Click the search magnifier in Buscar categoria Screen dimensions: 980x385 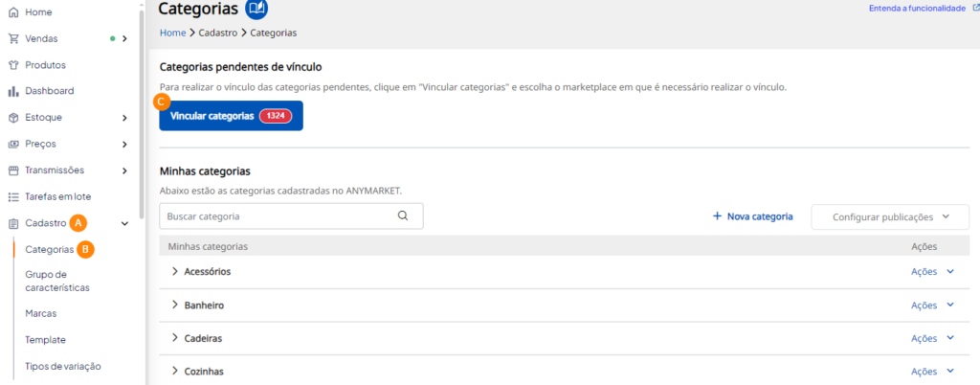coord(403,216)
